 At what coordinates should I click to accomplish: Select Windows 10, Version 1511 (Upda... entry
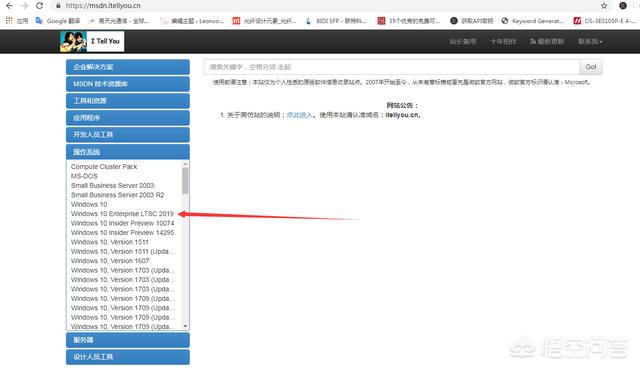tap(123, 251)
